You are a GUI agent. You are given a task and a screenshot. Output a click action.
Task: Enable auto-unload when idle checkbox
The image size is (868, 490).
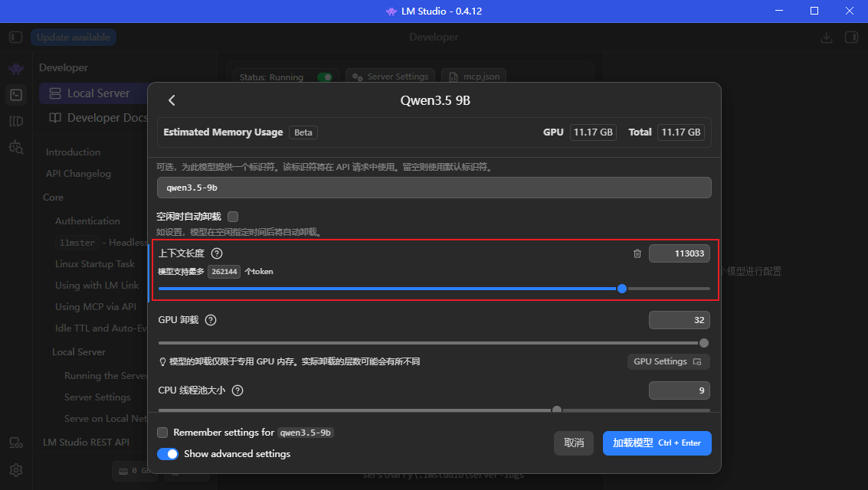(233, 216)
